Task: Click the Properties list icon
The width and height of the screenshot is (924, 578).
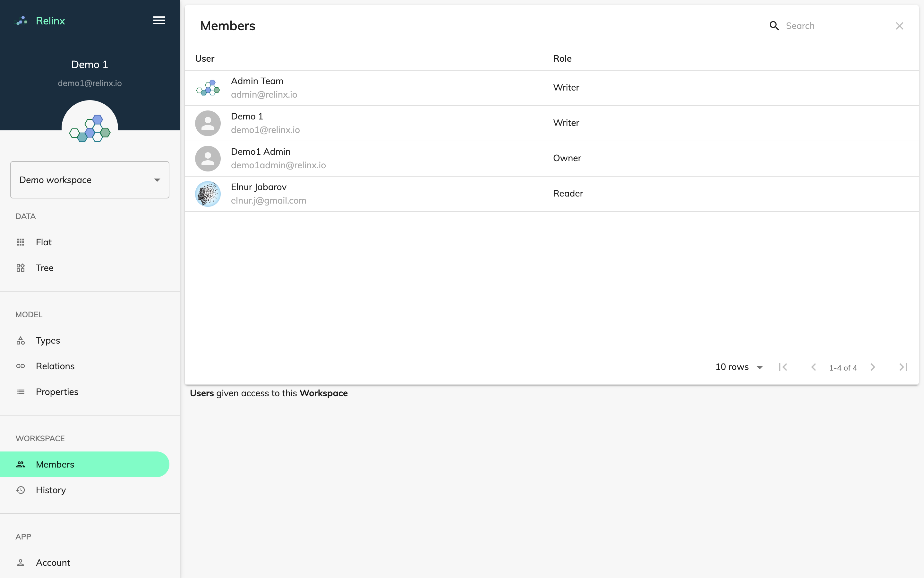Action: [x=21, y=391]
